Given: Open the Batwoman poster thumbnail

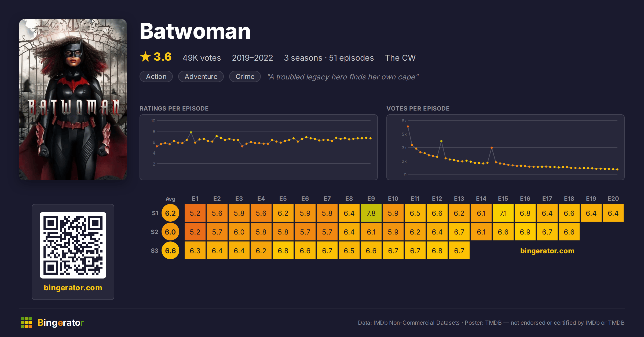Looking at the screenshot, I should [x=73, y=100].
